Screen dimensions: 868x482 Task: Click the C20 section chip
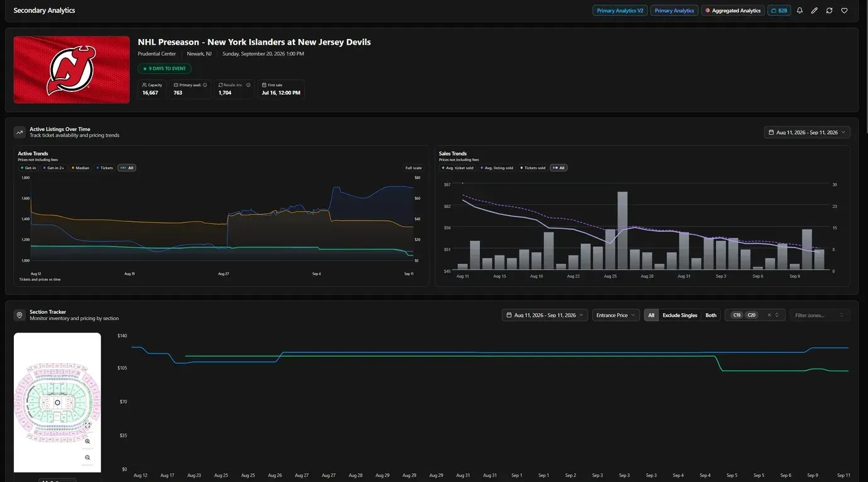[x=751, y=315]
